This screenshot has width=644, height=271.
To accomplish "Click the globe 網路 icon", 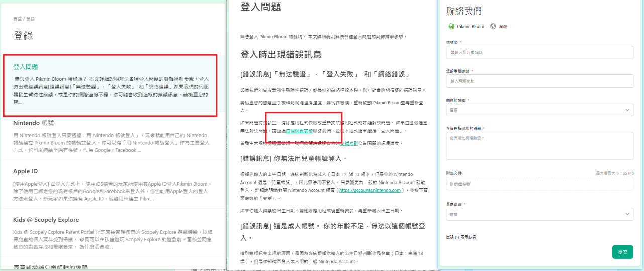I will click(493, 26).
